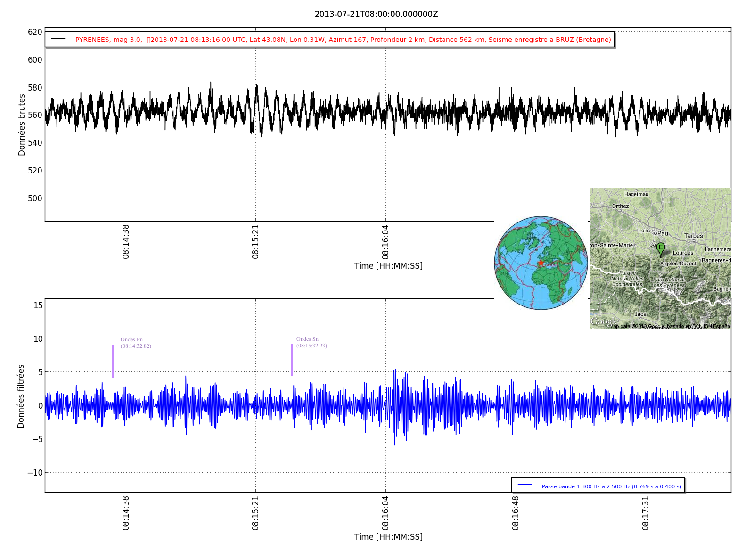Click the green epicenter marker labeled E
This screenshot has height=560, width=754.
[x=661, y=248]
